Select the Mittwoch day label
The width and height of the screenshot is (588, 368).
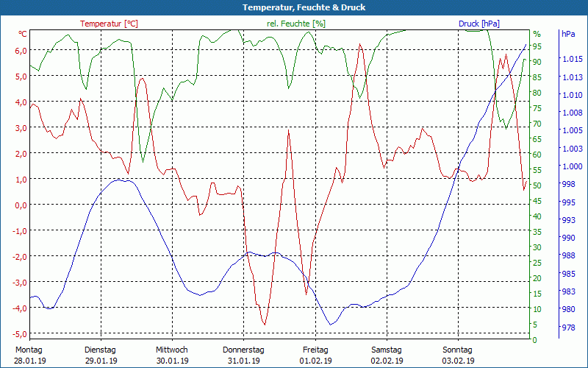coord(172,350)
